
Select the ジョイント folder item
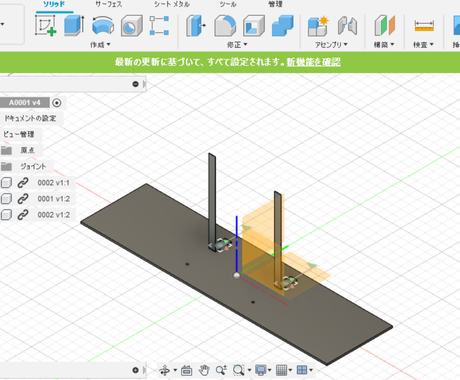[33, 166]
